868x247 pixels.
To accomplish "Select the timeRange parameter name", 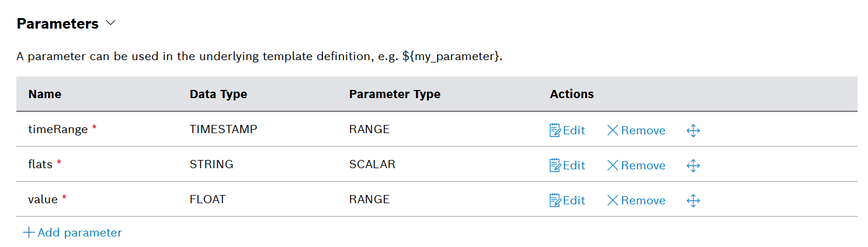I will click(x=57, y=130).
